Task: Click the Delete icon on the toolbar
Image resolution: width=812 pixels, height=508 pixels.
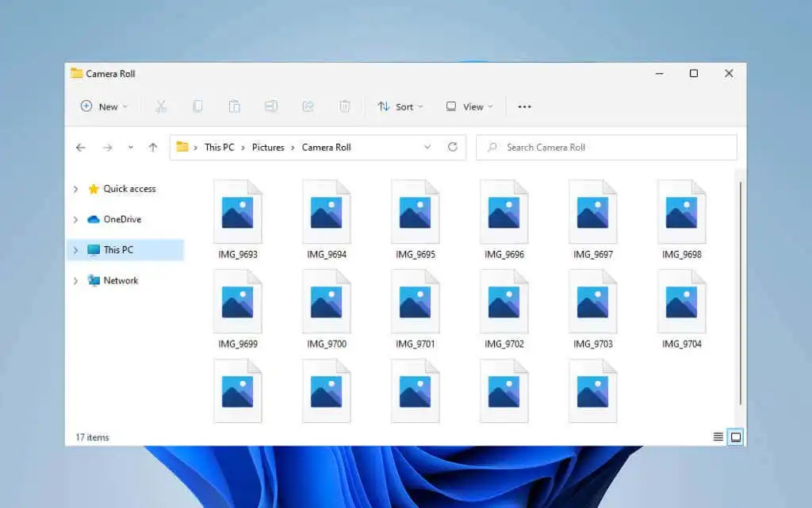Action: [x=345, y=106]
